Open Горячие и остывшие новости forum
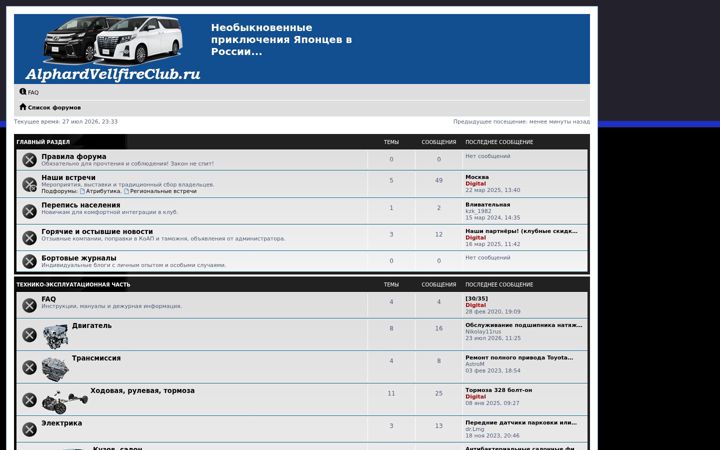 [x=97, y=231]
